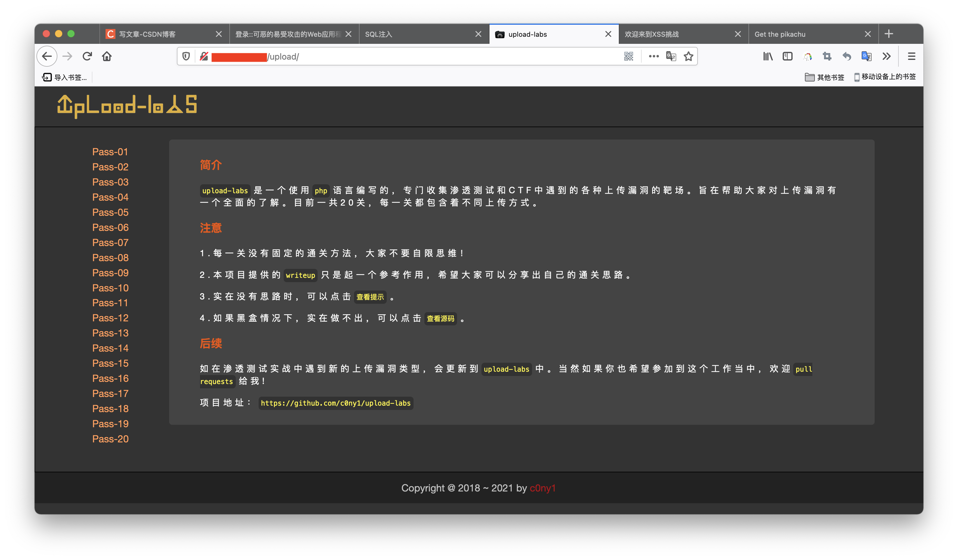Viewport: 958px width, 560px height.
Task: Open site security info via the lock
Action: [x=204, y=56]
